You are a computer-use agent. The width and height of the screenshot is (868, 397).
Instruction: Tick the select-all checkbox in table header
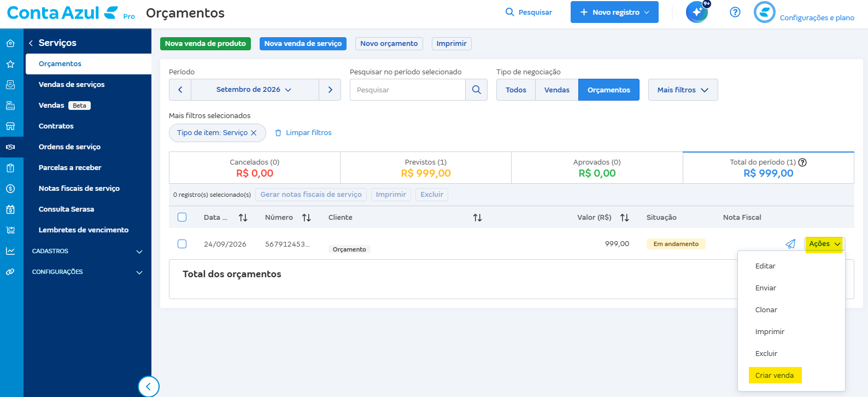click(x=182, y=217)
